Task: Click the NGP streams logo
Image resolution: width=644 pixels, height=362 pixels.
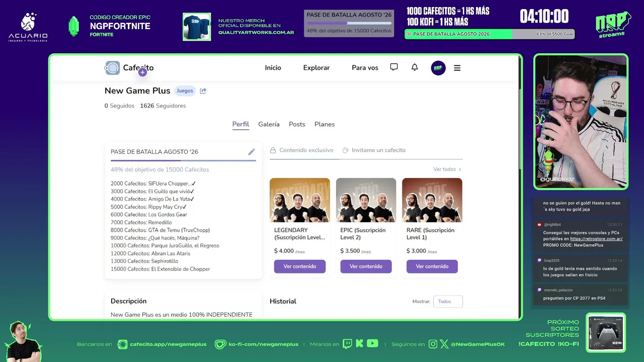Action: click(x=613, y=25)
